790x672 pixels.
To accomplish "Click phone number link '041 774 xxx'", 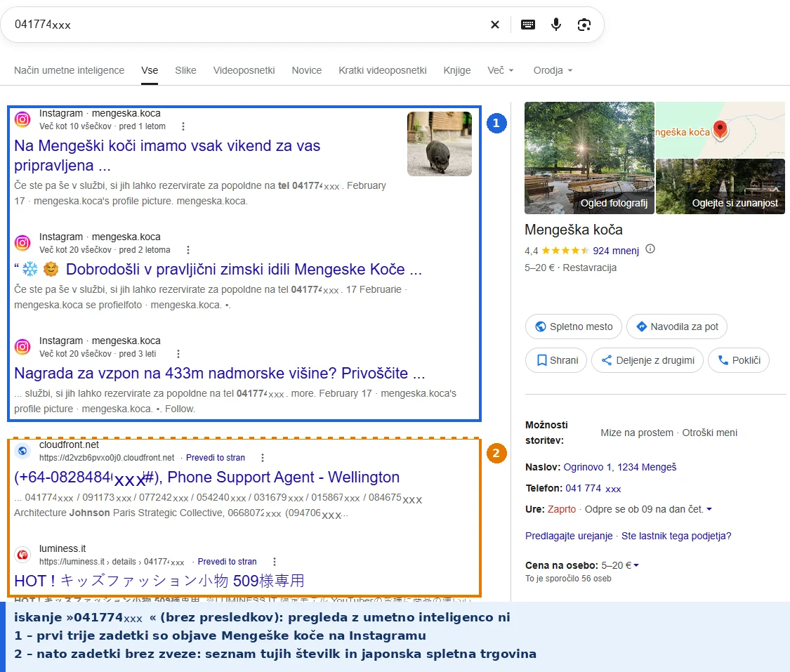I will [593, 488].
